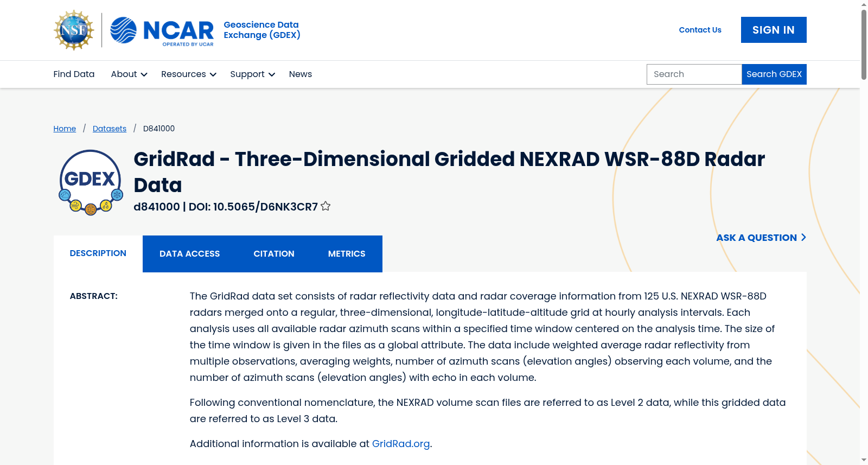868x465 pixels.
Task: Click the GDEX dataset logo
Action: pyautogui.click(x=91, y=182)
